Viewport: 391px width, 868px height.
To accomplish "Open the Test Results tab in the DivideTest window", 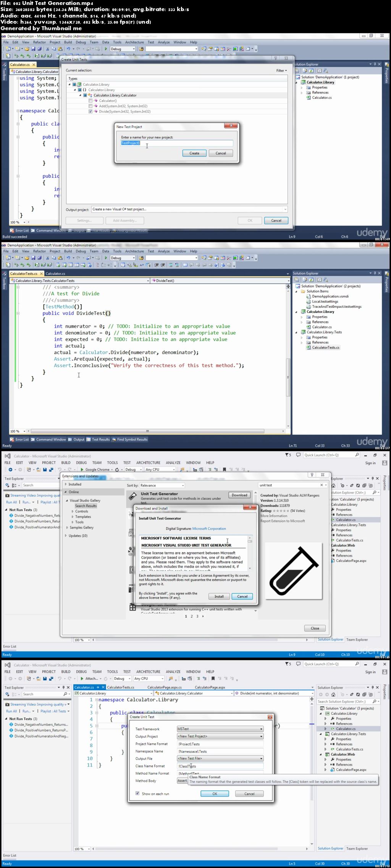I will coord(98,439).
